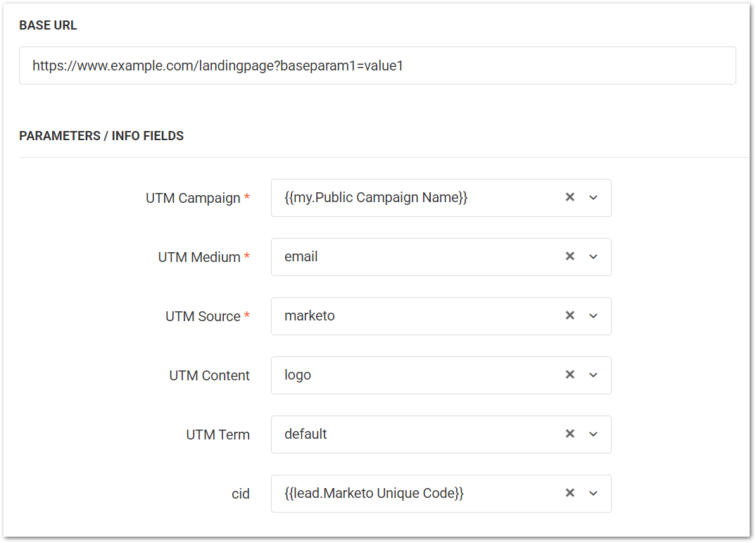This screenshot has height=543, width=756.
Task: Clear the cid field value
Action: [570, 494]
